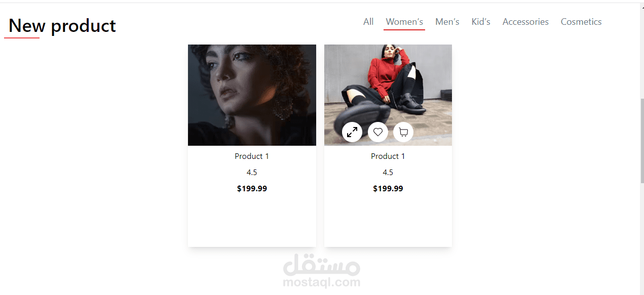Go to the Cosmetics tab
The image size is (644, 295).
point(581,22)
